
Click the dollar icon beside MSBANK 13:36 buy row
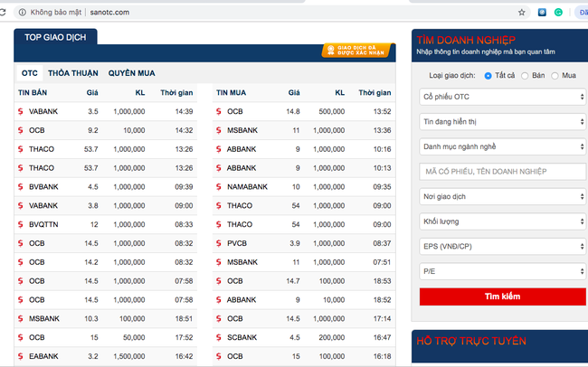click(219, 130)
